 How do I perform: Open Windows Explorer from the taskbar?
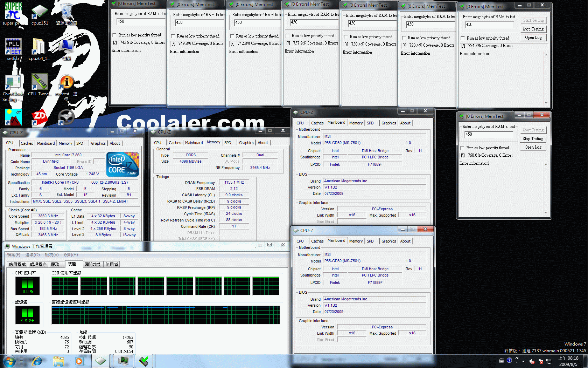coord(58,361)
